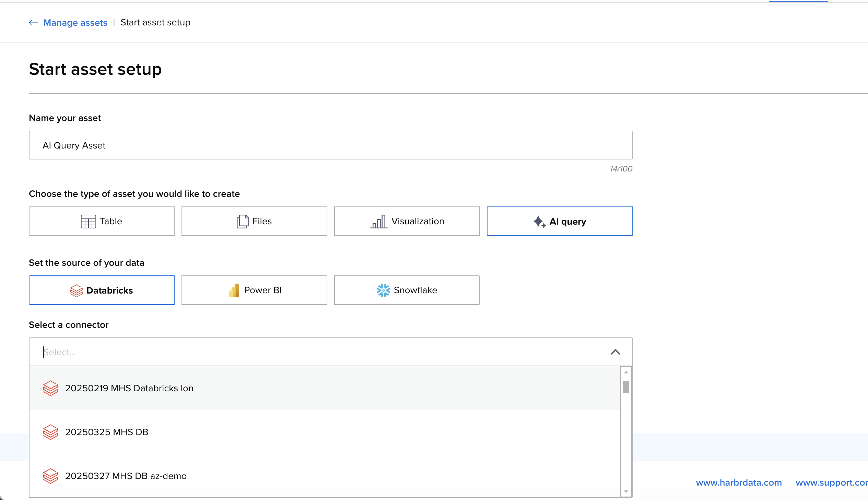Choose the AI query asset type

[560, 221]
